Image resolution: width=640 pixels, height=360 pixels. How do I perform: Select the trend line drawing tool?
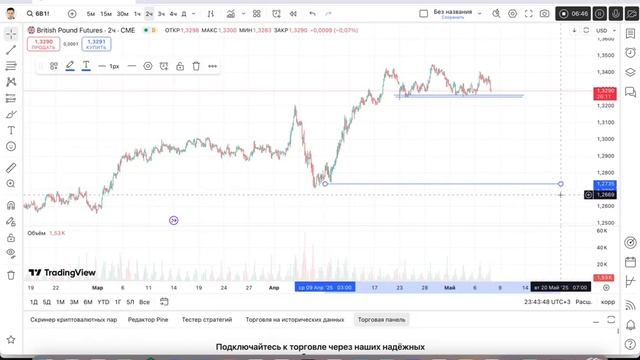click(11, 50)
